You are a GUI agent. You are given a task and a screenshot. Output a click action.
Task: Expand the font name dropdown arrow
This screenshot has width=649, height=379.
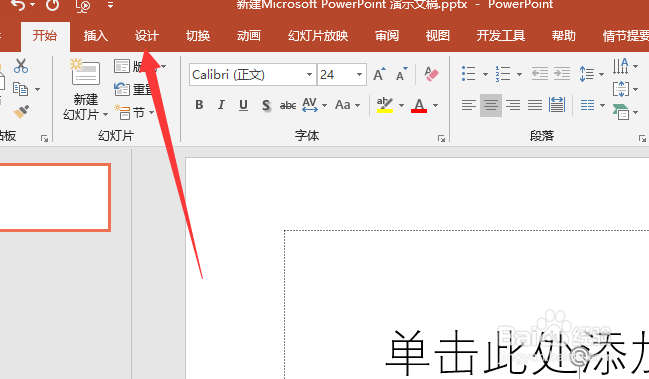[x=309, y=75]
